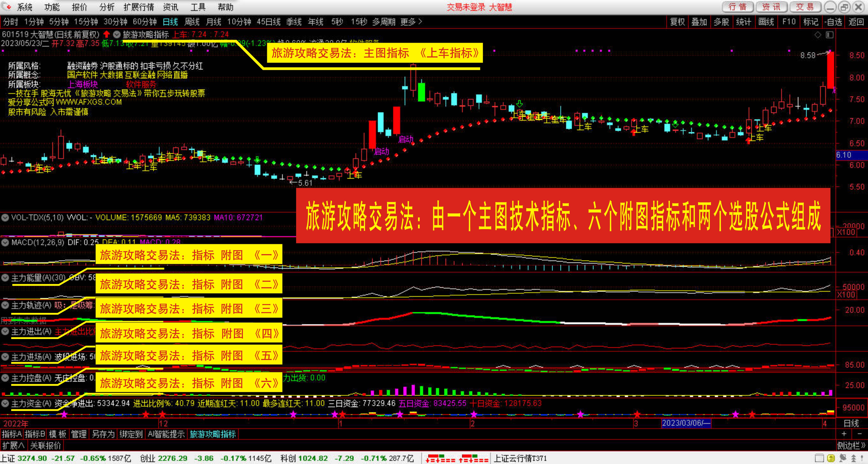Click the satellite dish icon in status bar
868x464 pixels.
click(x=842, y=458)
